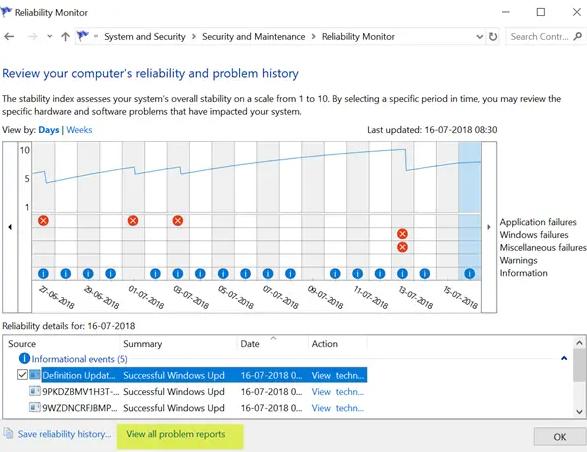This screenshot has height=452, width=587.
Task: Click the information icon for 13-07-2018
Action: coord(402,274)
